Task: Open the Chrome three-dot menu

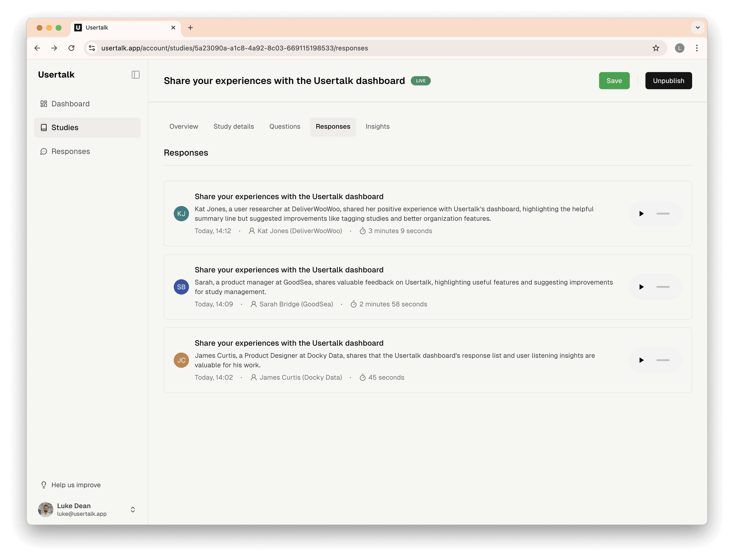Action: click(697, 48)
